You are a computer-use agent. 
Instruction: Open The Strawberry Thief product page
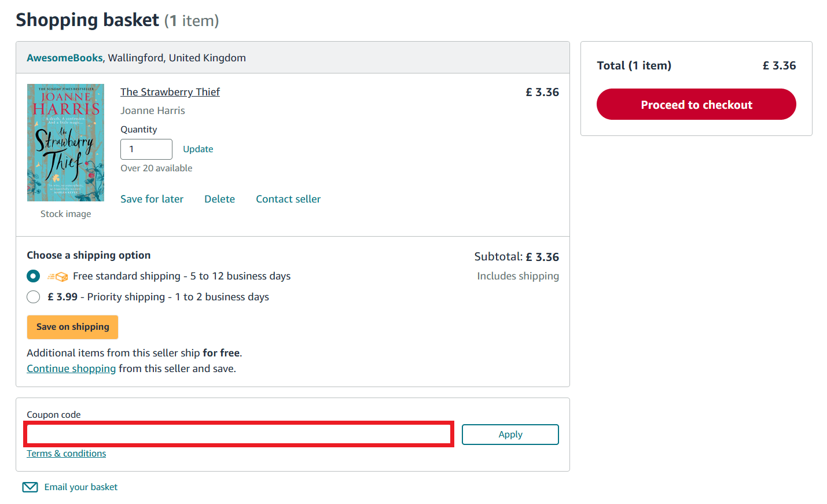coord(170,91)
